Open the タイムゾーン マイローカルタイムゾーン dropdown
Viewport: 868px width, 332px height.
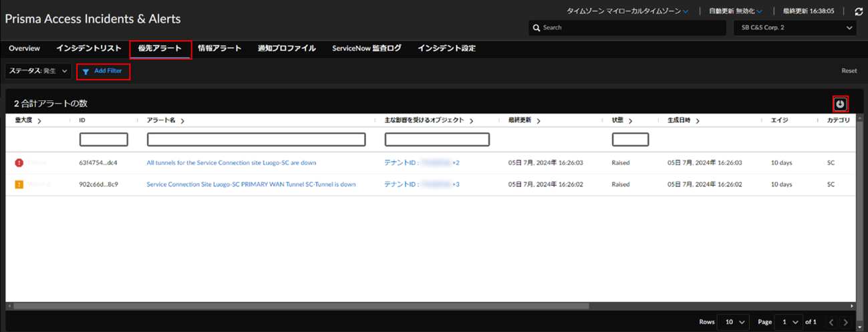627,11
